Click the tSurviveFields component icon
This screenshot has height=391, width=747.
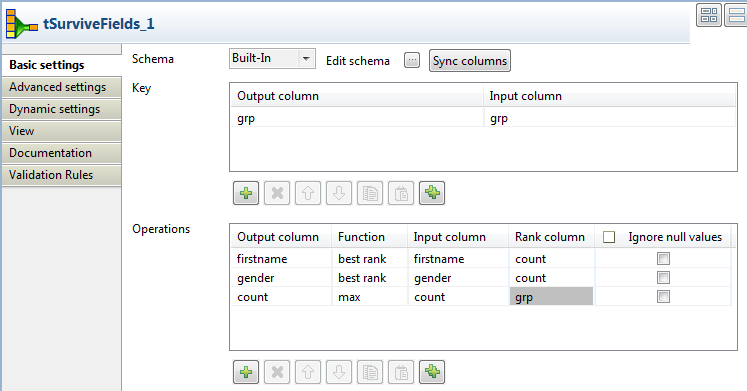click(x=21, y=24)
